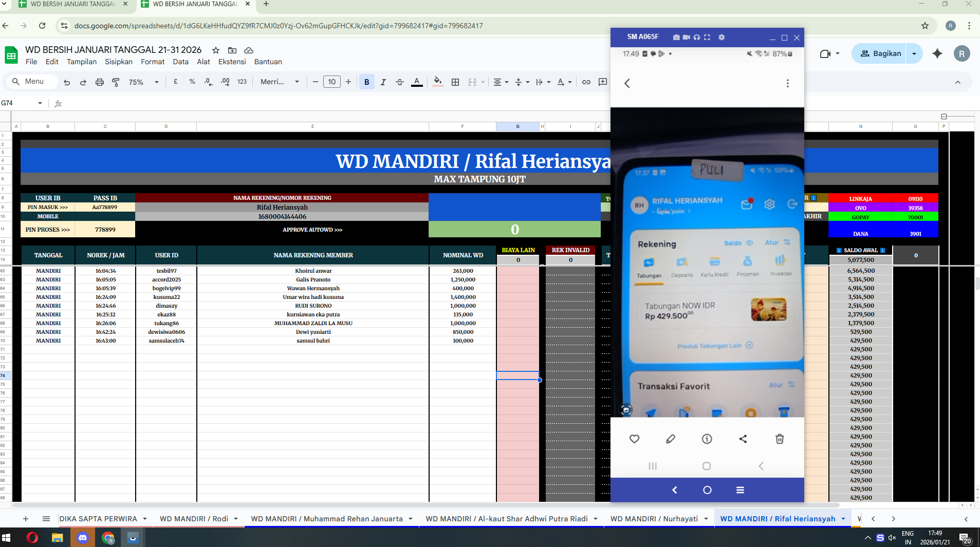980x547 pixels.
Task: Print the spreadsheet using the printer icon
Action: pyautogui.click(x=100, y=82)
